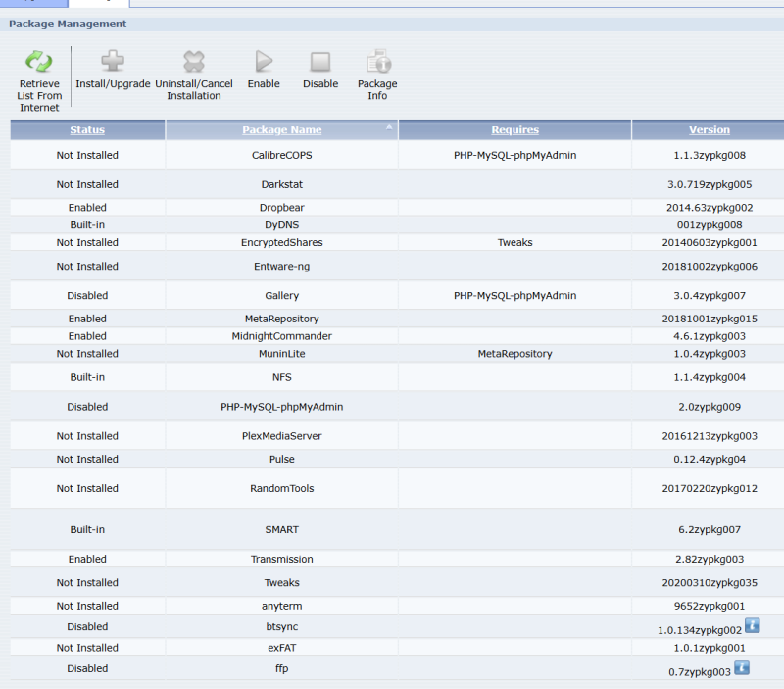
Task: Select the MidnightCommander package name
Action: (281, 336)
